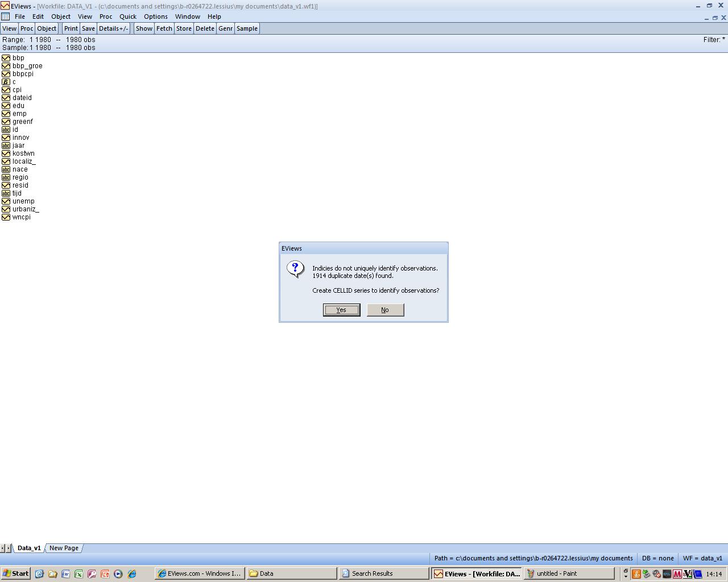This screenshot has height=582, width=728.
Task: Open the Quick menu
Action: click(x=127, y=16)
